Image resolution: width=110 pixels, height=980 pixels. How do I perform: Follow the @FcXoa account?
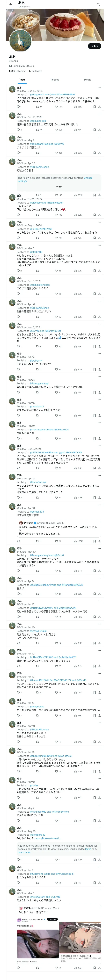(x=94, y=46)
